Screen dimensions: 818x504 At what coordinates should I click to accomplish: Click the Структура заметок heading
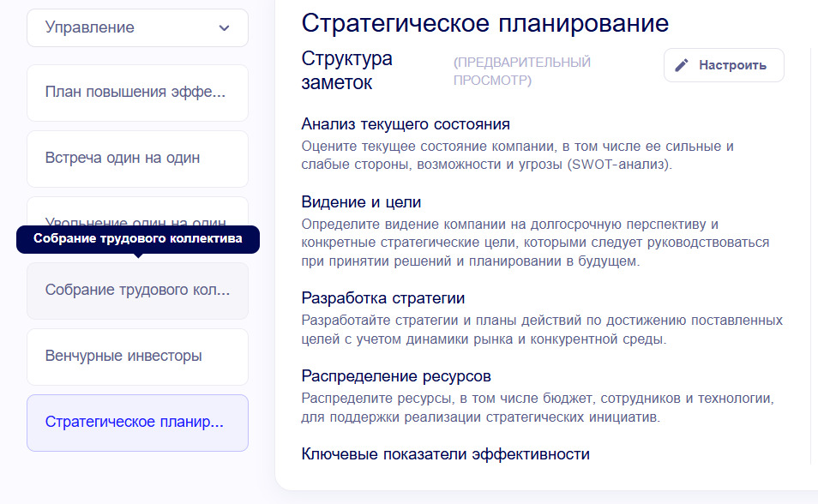pos(347,70)
